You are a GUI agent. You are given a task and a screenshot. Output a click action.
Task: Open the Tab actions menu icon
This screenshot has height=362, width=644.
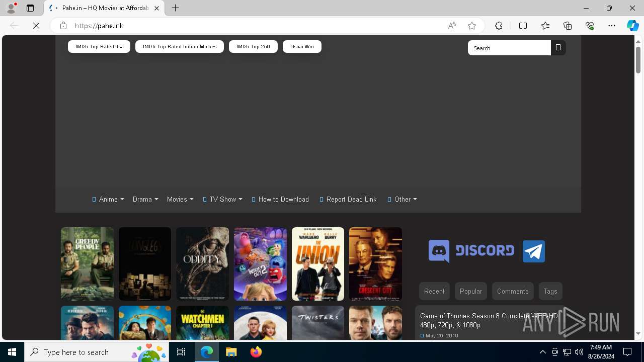point(30,8)
